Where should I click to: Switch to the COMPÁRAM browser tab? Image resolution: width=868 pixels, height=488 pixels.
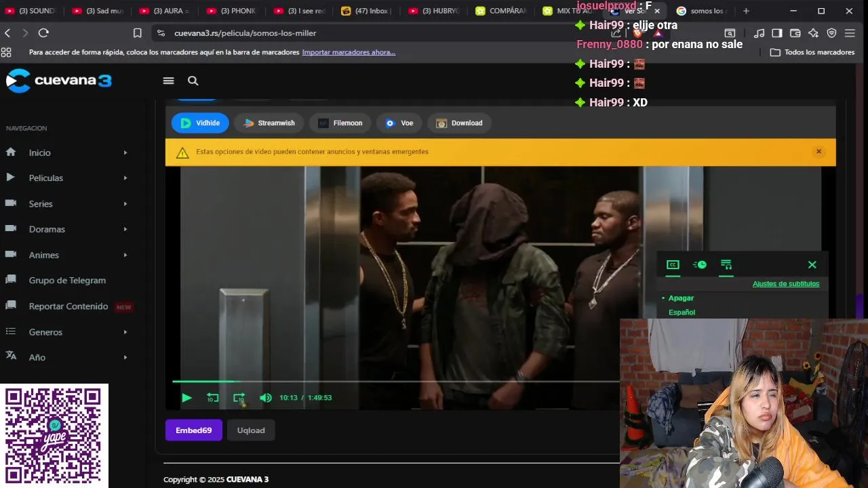[x=500, y=11]
